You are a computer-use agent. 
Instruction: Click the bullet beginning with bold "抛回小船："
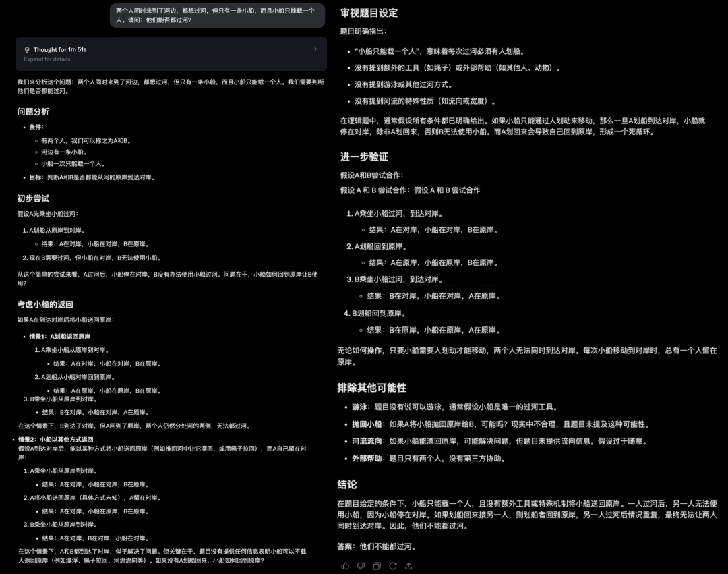[500, 424]
